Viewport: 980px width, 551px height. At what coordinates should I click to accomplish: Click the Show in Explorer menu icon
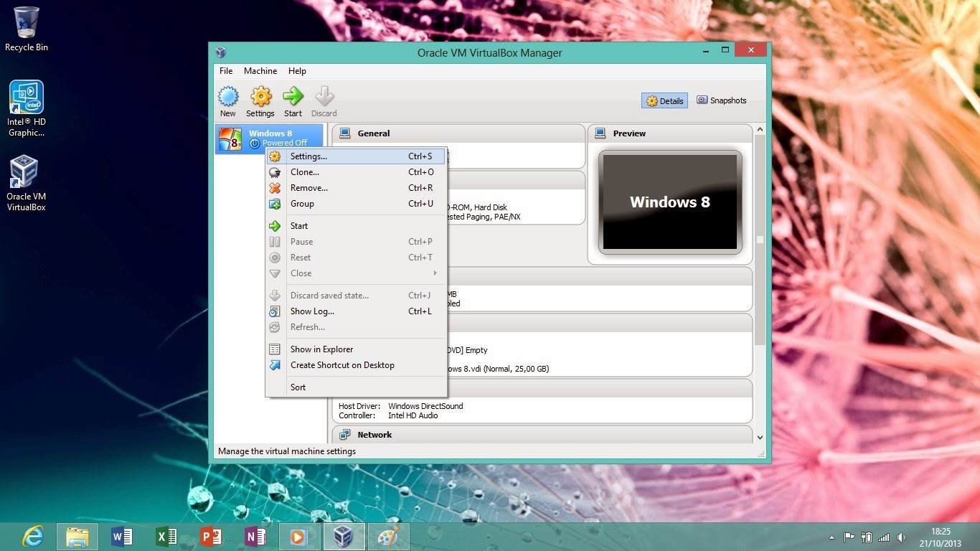[x=275, y=349]
